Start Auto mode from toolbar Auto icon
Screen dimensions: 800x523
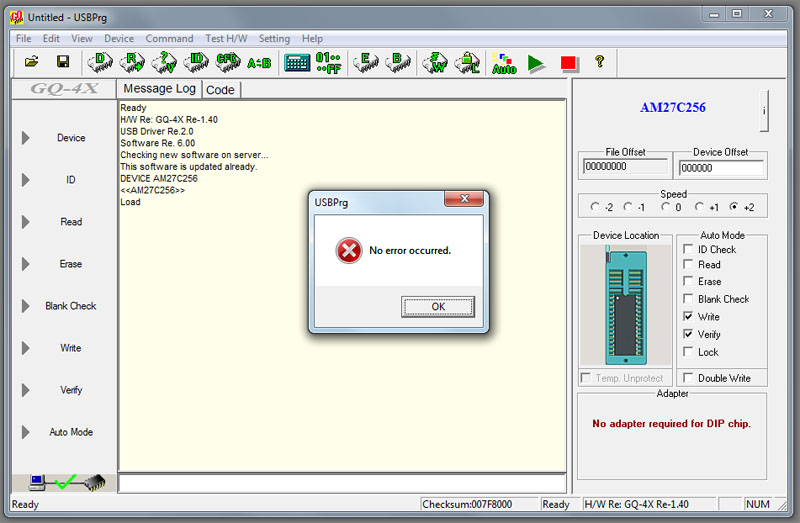click(x=504, y=63)
